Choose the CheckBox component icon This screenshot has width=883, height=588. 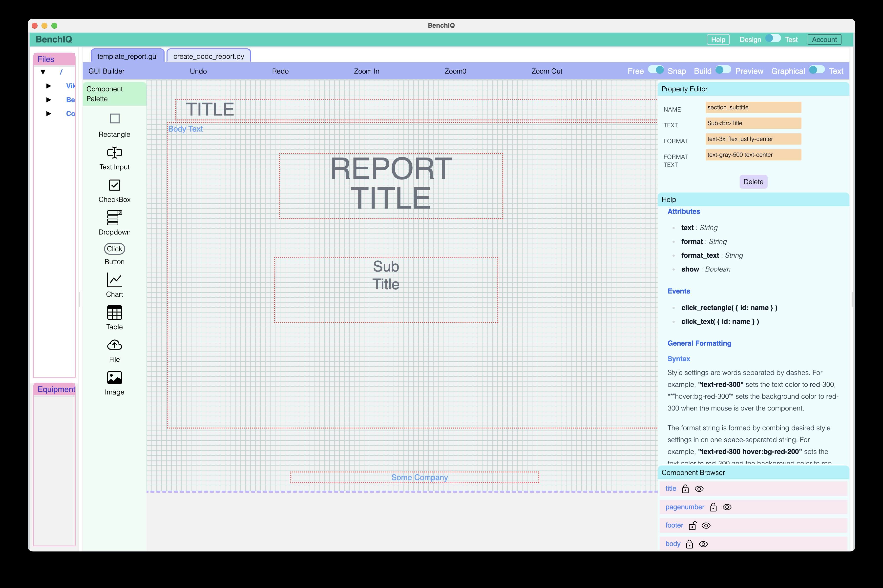point(114,185)
